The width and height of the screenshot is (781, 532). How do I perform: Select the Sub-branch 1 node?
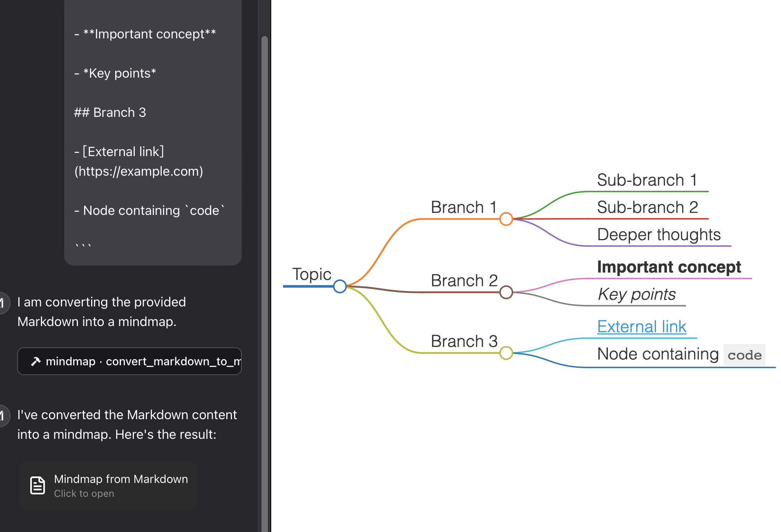(x=647, y=180)
